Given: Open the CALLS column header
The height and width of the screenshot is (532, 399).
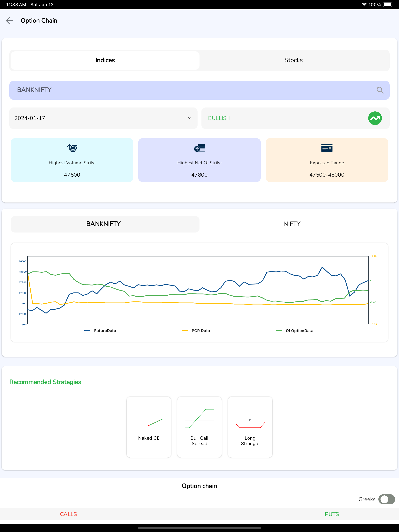Looking at the screenshot, I should 68,514.
